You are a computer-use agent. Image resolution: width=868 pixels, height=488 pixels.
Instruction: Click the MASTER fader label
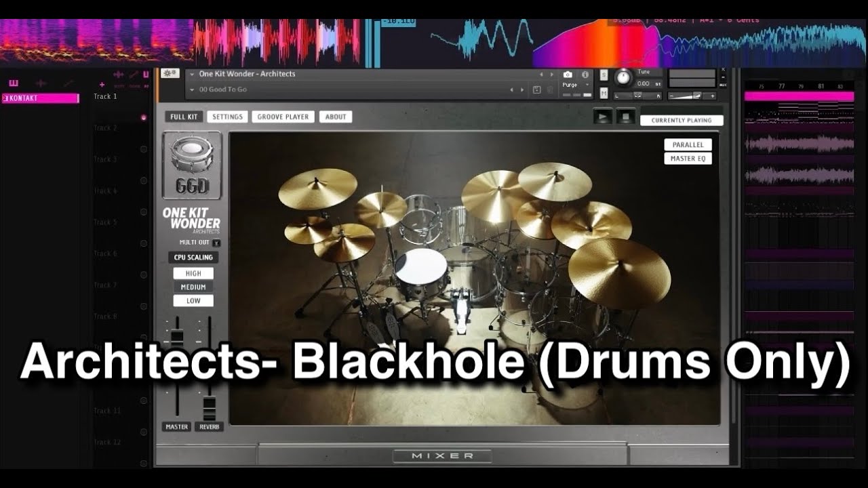coord(177,426)
